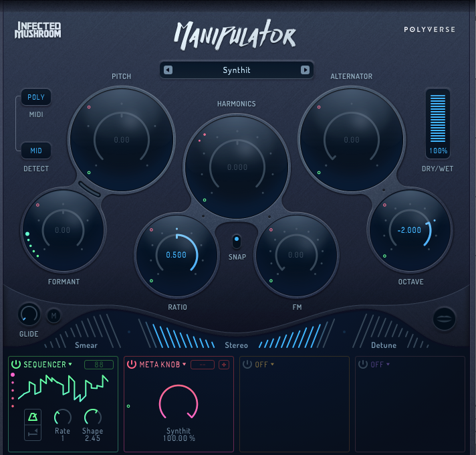Click the green modulation dot on Ratio knob
This screenshot has width=476, height=455.
[151, 280]
